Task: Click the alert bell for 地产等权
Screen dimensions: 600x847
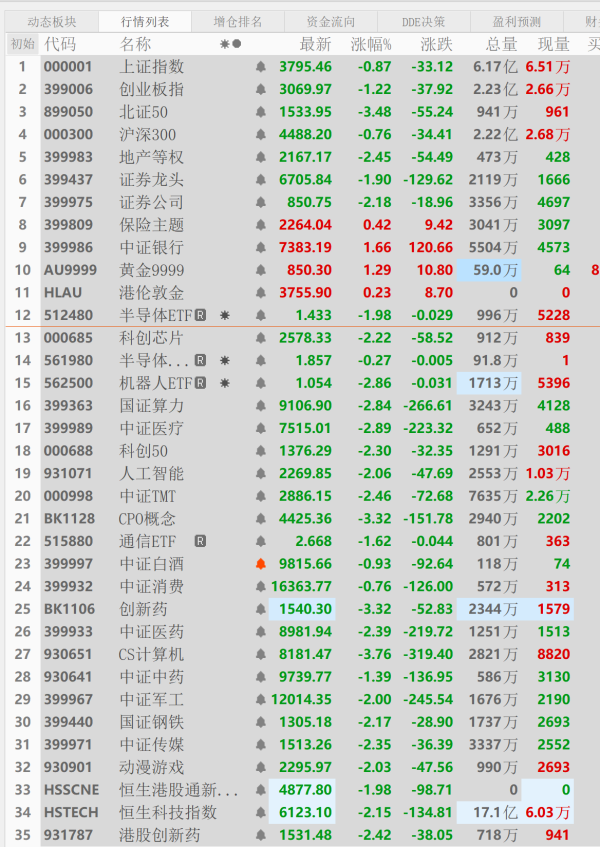Action: pyautogui.click(x=260, y=157)
